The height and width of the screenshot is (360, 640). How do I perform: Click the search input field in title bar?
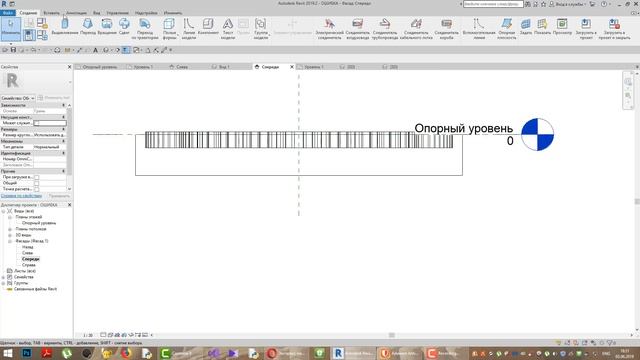pyautogui.click(x=493, y=4)
